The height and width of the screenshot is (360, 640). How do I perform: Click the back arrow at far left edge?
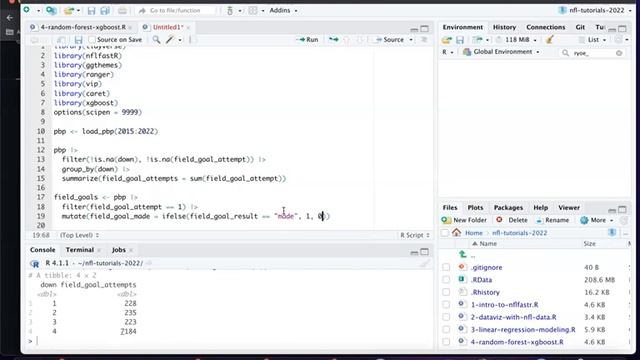click(x=9, y=18)
